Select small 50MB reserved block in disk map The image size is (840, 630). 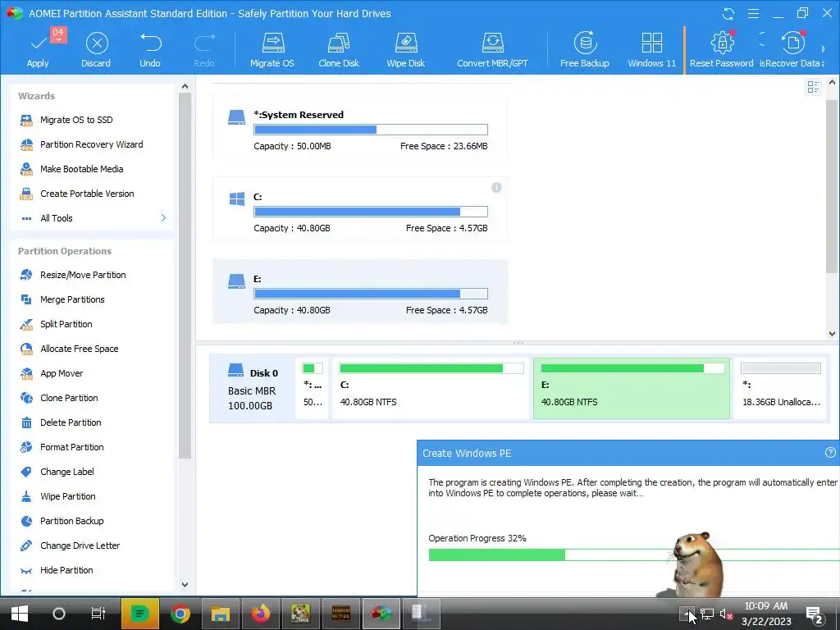313,388
